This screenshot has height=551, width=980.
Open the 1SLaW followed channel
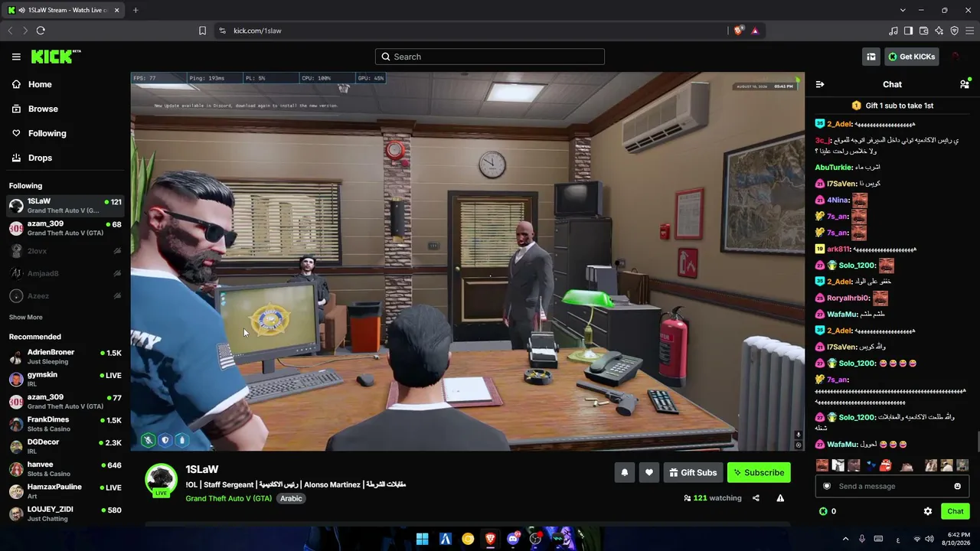coord(65,206)
